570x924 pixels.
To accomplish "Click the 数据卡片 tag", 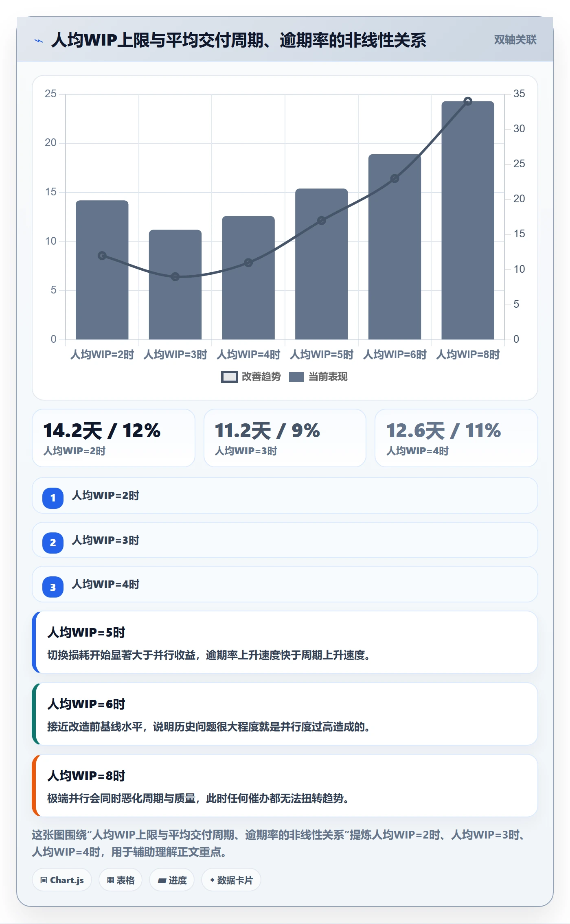I will coord(231,880).
